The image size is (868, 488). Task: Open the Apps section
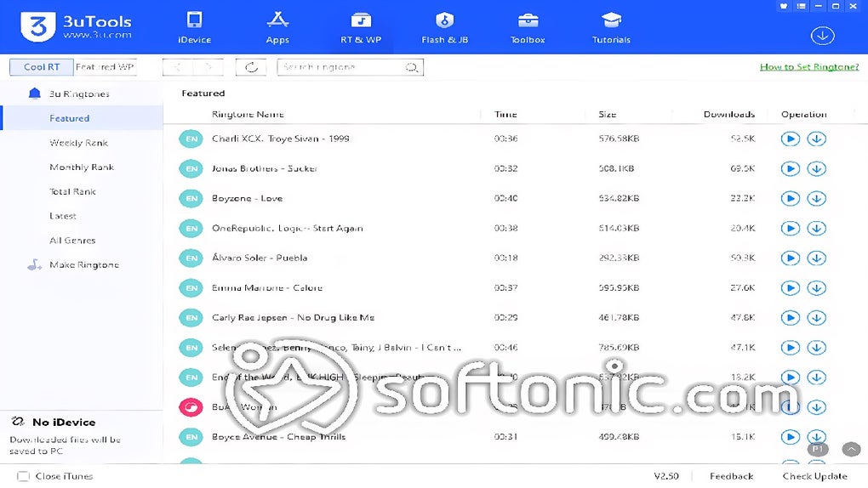coord(277,27)
